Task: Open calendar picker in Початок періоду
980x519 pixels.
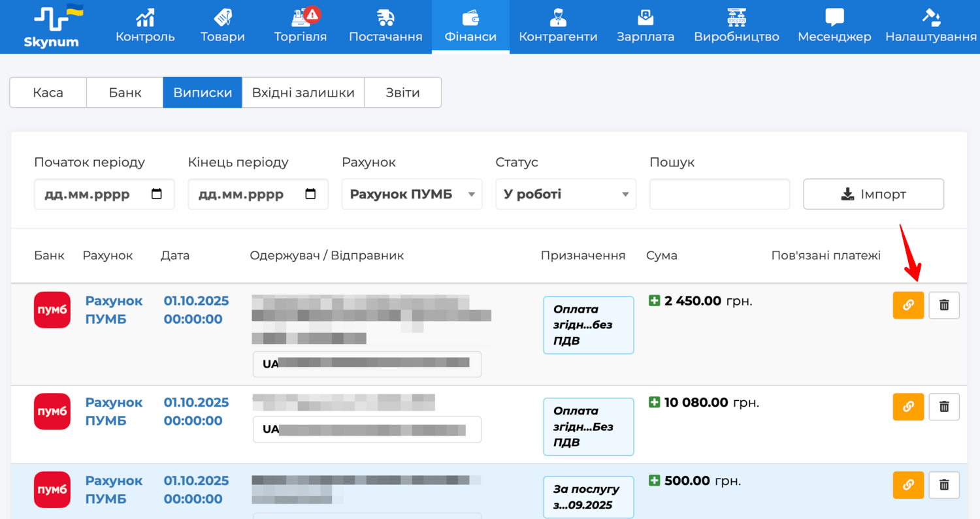Action: (157, 195)
